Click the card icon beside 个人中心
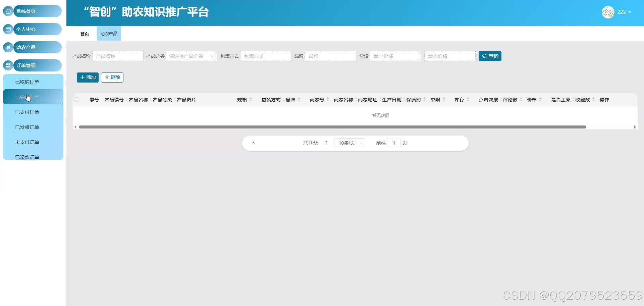Image resolution: width=644 pixels, height=306 pixels. coord(8,29)
